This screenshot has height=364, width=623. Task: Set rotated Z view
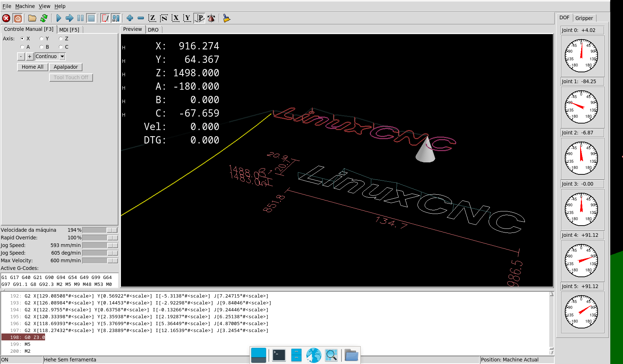click(x=164, y=18)
